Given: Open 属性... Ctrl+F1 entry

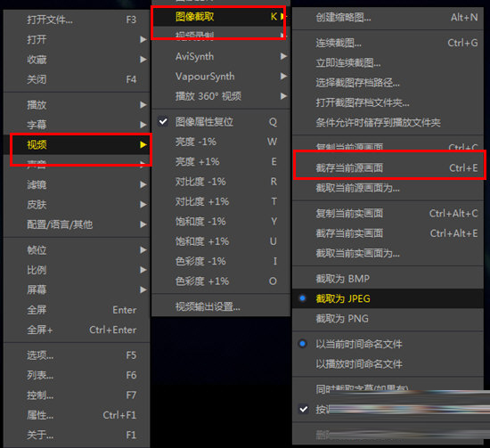Looking at the screenshot, I should click(77, 415).
